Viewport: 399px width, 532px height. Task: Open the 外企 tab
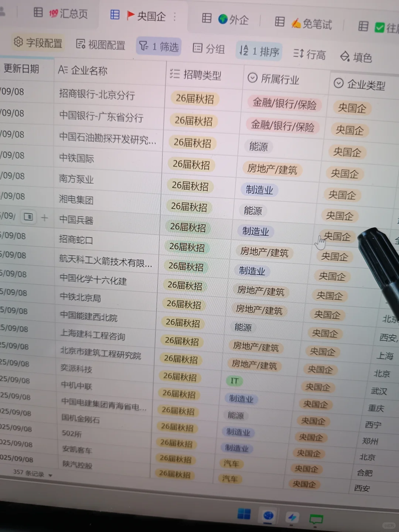click(233, 19)
